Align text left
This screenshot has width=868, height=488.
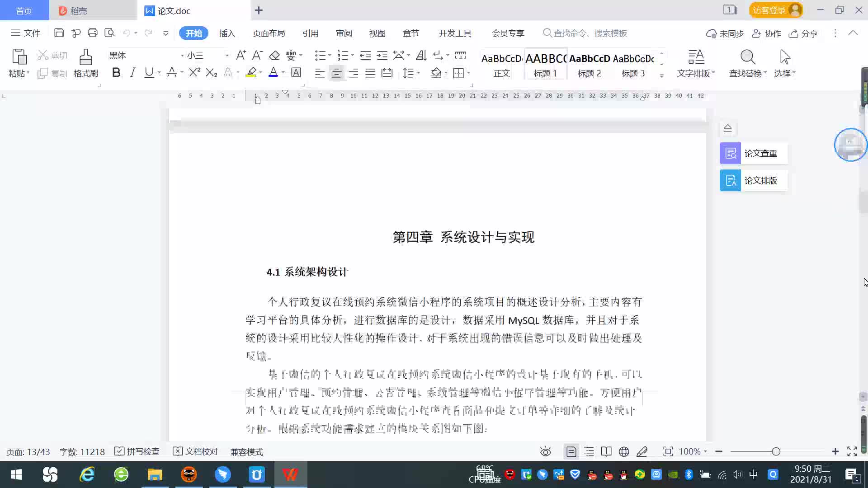320,73
